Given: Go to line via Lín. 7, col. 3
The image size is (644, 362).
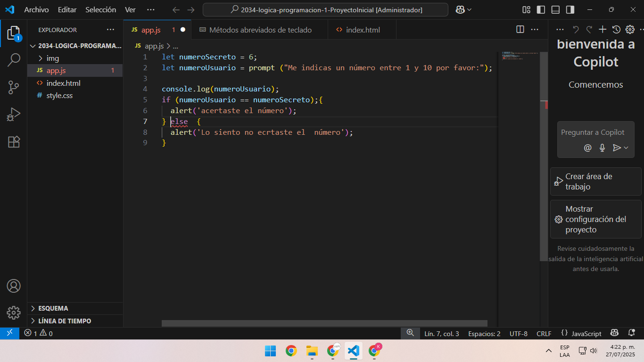Looking at the screenshot, I should 441,333.
